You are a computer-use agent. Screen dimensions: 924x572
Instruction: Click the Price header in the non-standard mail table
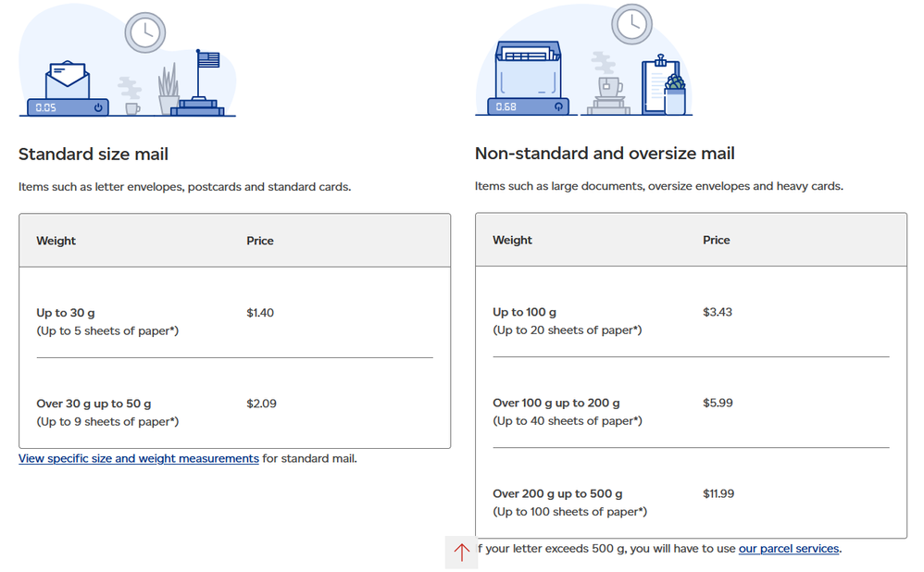[717, 240]
